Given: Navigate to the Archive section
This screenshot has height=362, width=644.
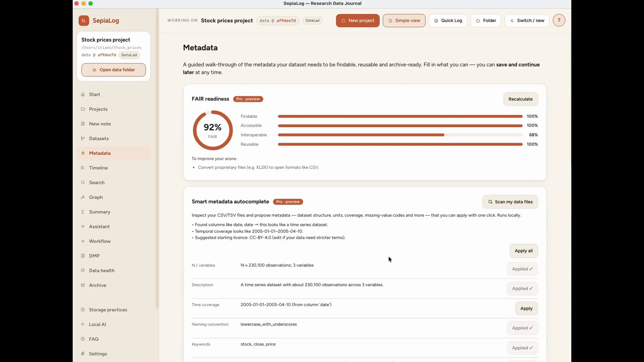Looking at the screenshot, I should point(113,285).
